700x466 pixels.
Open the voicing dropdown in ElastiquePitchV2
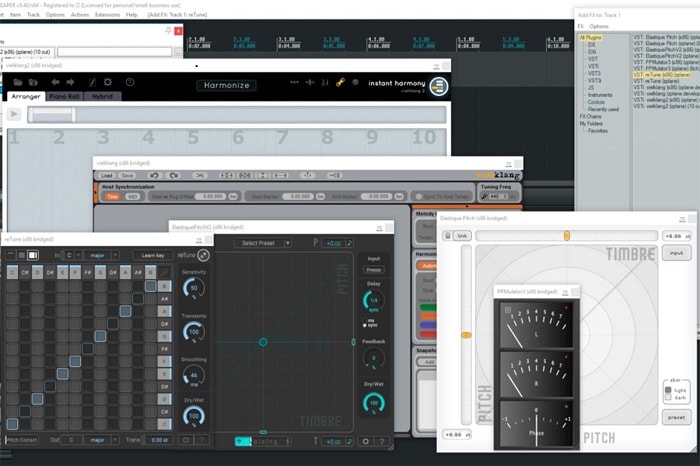(262, 442)
